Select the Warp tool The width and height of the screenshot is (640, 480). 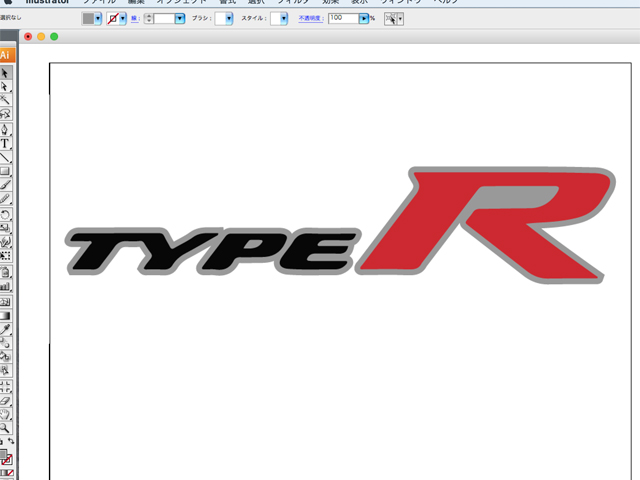tap(5, 242)
